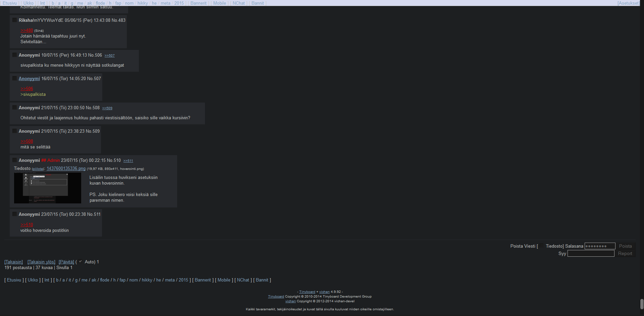Open file link 1437600135336.png

pyautogui.click(x=66, y=169)
